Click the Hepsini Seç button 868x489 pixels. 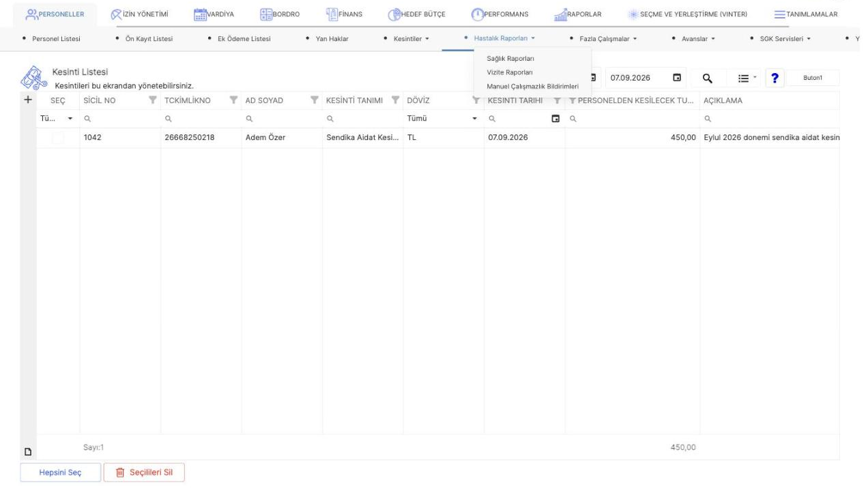coord(61,473)
